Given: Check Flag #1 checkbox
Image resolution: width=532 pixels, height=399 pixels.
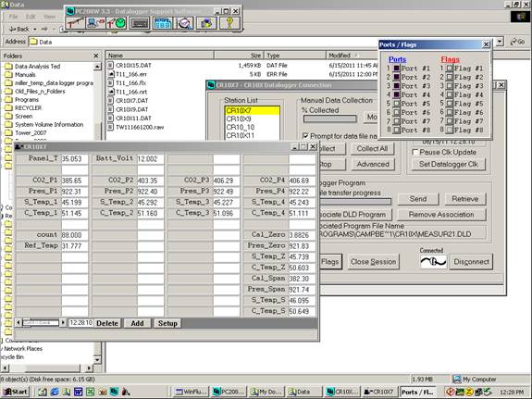Looking at the screenshot, I should [450, 69].
